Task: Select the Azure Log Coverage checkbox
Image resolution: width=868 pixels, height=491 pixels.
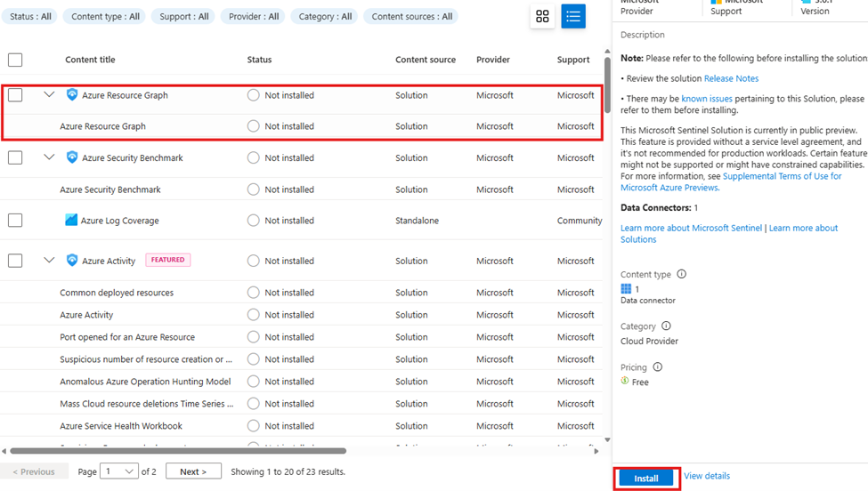Action: click(15, 220)
